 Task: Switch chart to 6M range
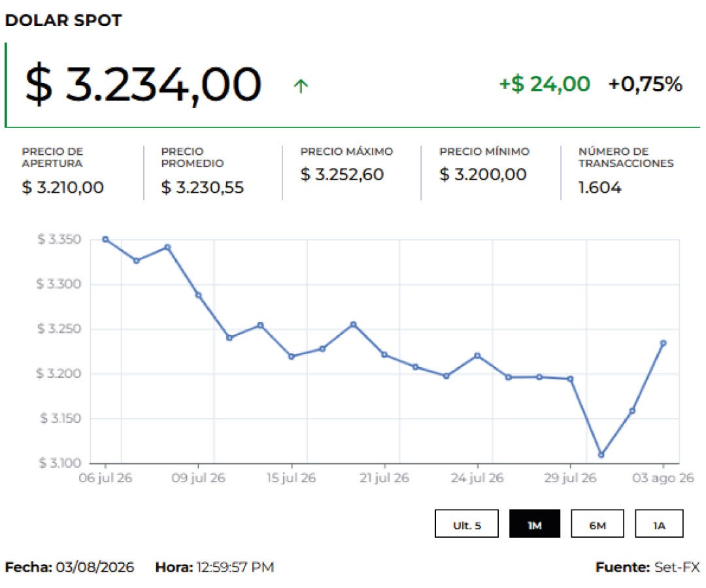tap(597, 523)
